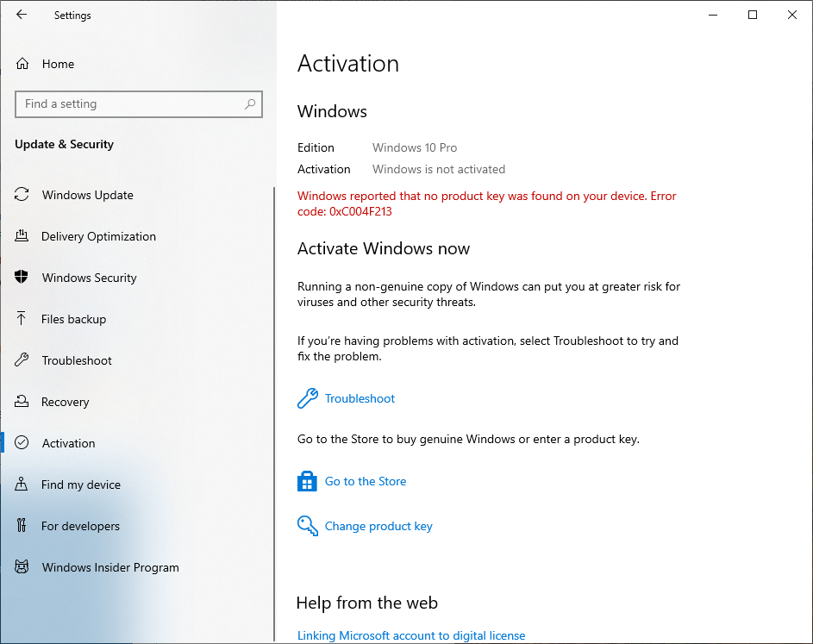This screenshot has width=813, height=644.
Task: Select Activation in the sidebar
Action: click(68, 443)
